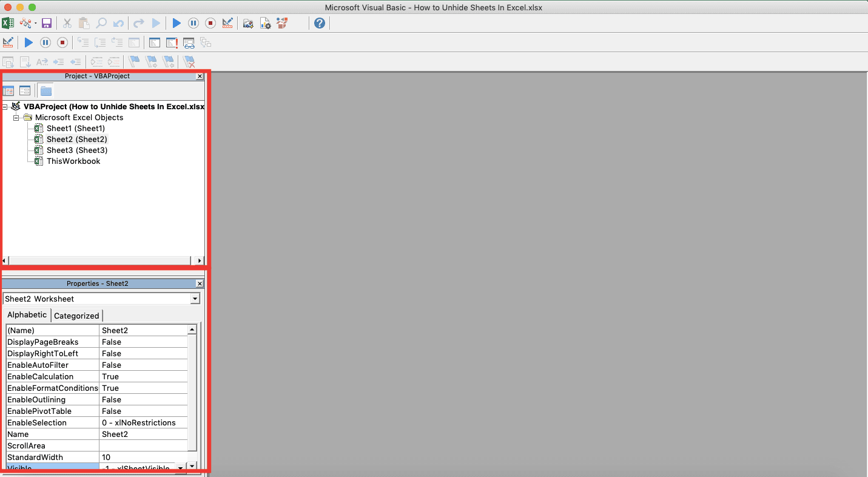Image resolution: width=868 pixels, height=477 pixels.
Task: Click View Code in Project panel
Action: tap(8, 91)
